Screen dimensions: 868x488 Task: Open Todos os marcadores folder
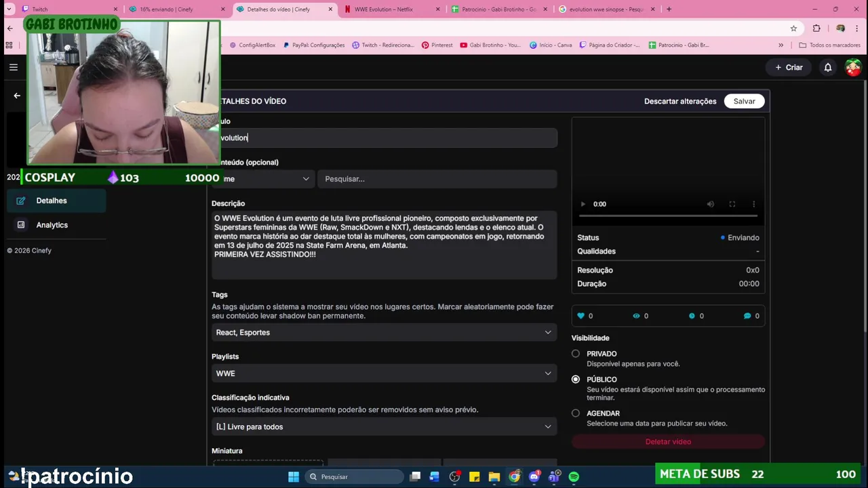point(829,45)
